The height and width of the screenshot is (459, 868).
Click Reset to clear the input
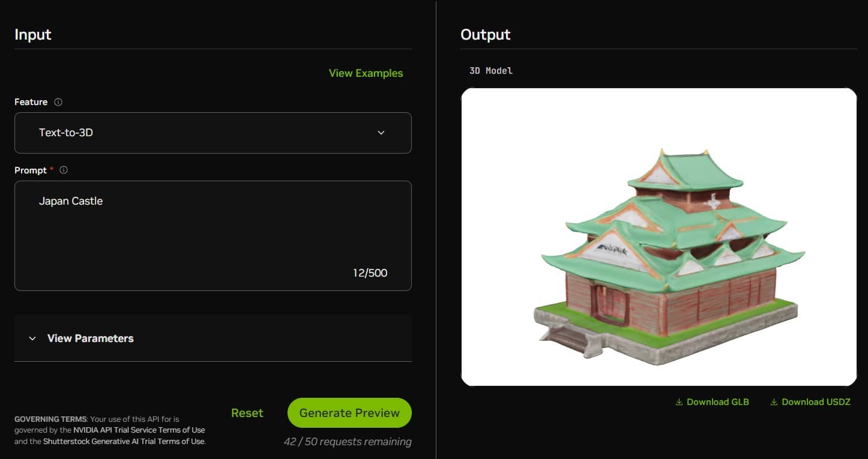point(247,413)
